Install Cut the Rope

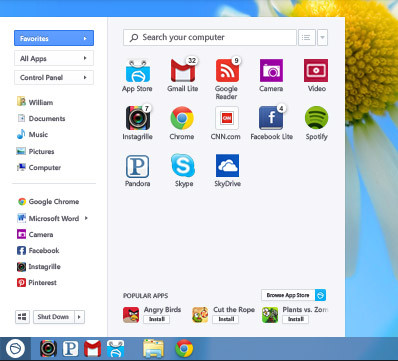click(x=226, y=319)
